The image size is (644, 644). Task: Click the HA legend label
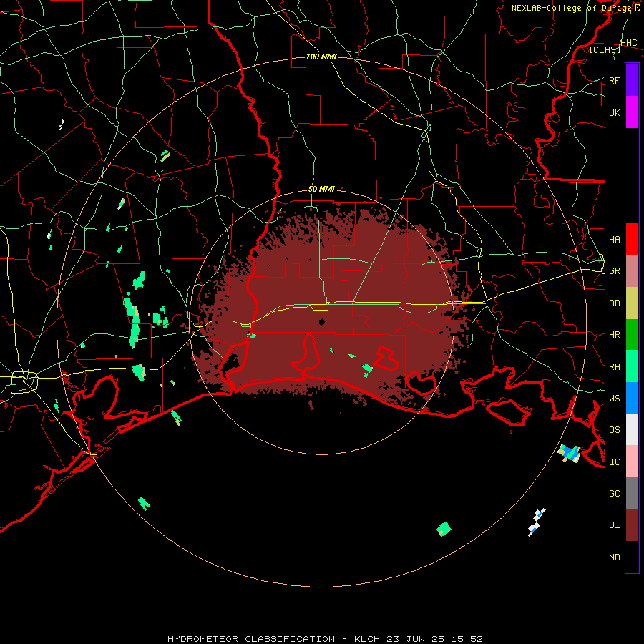615,240
